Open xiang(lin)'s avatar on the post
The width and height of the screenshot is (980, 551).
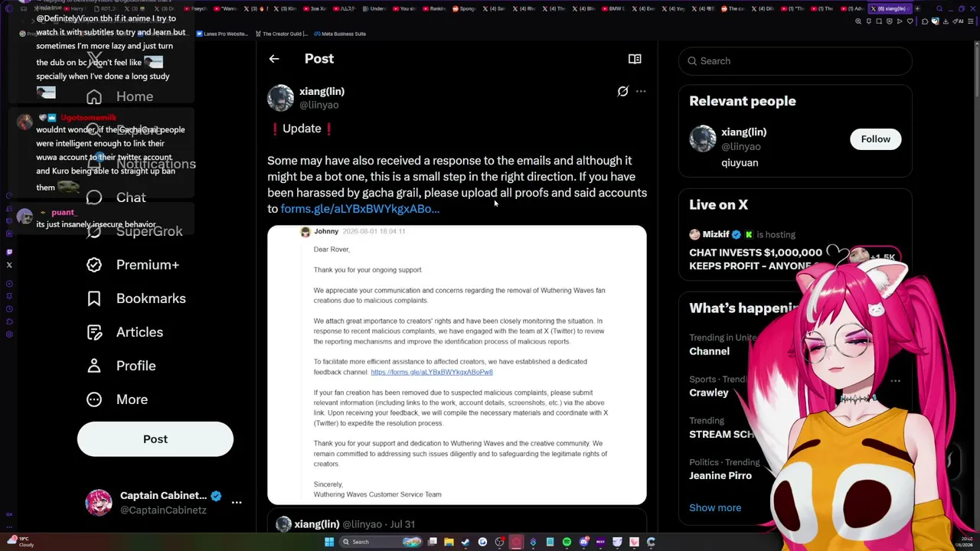coord(280,98)
